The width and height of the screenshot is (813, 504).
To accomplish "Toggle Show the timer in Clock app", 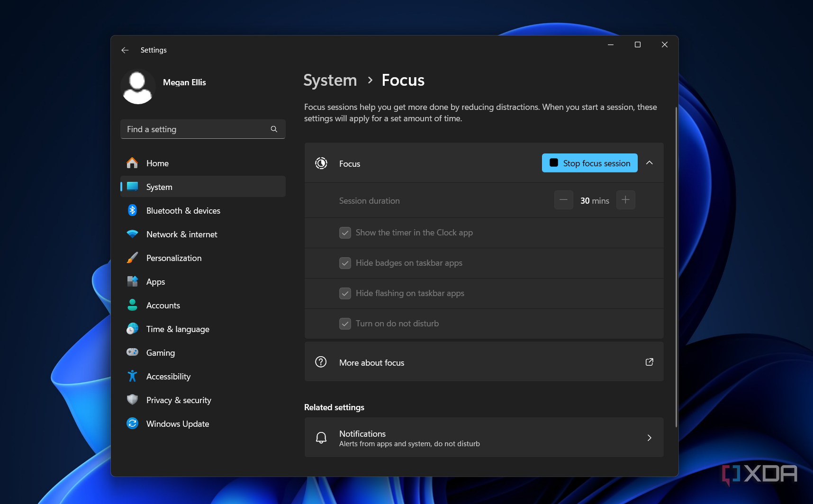I will [345, 233].
